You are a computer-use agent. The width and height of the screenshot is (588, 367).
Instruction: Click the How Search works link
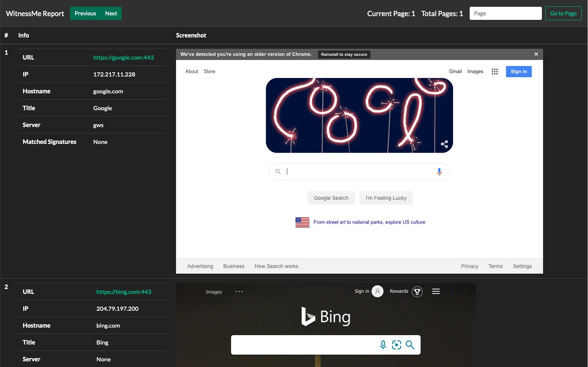click(276, 266)
